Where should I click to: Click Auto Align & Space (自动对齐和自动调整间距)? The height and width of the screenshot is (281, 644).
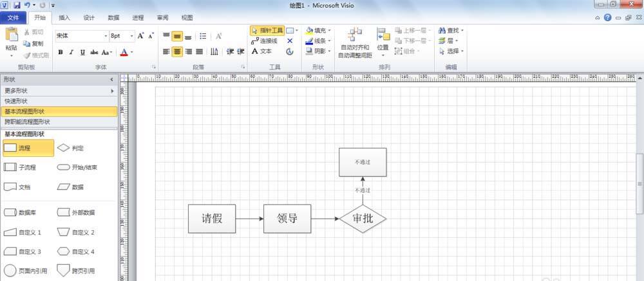click(355, 43)
